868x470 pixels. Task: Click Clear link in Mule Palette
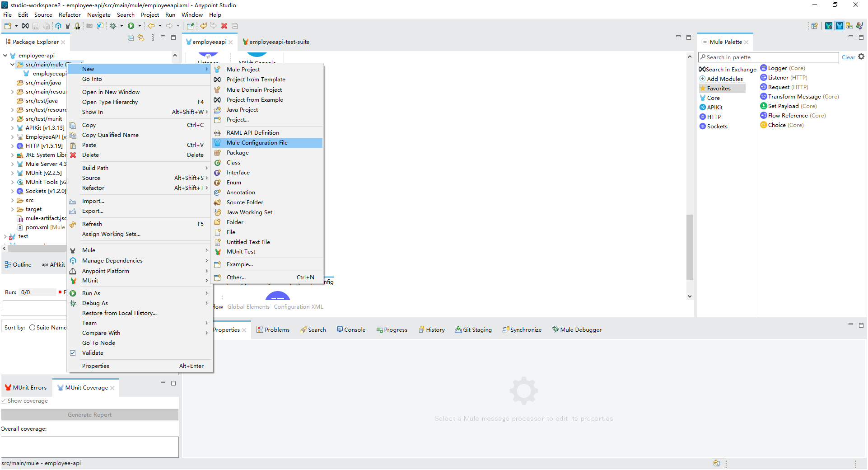tap(848, 57)
